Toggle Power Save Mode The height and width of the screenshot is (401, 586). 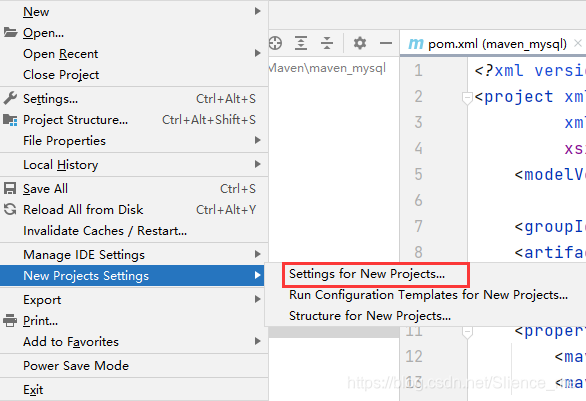[76, 365]
